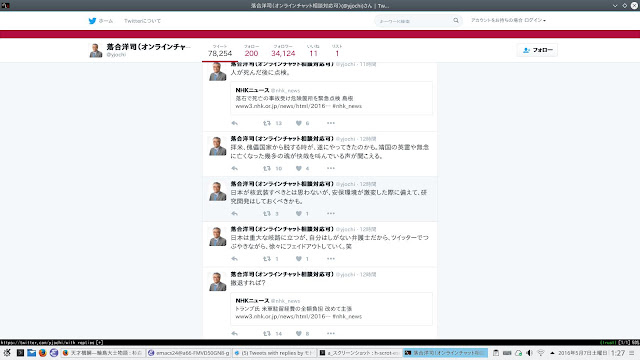Select the リスト 1 tab
The height and width of the screenshot is (360, 640).
pos(337,51)
